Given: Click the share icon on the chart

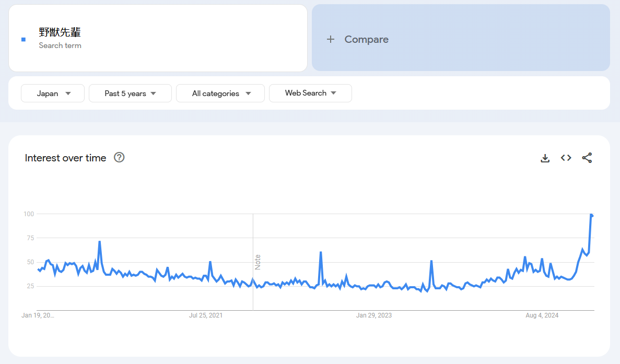Looking at the screenshot, I should pyautogui.click(x=587, y=158).
